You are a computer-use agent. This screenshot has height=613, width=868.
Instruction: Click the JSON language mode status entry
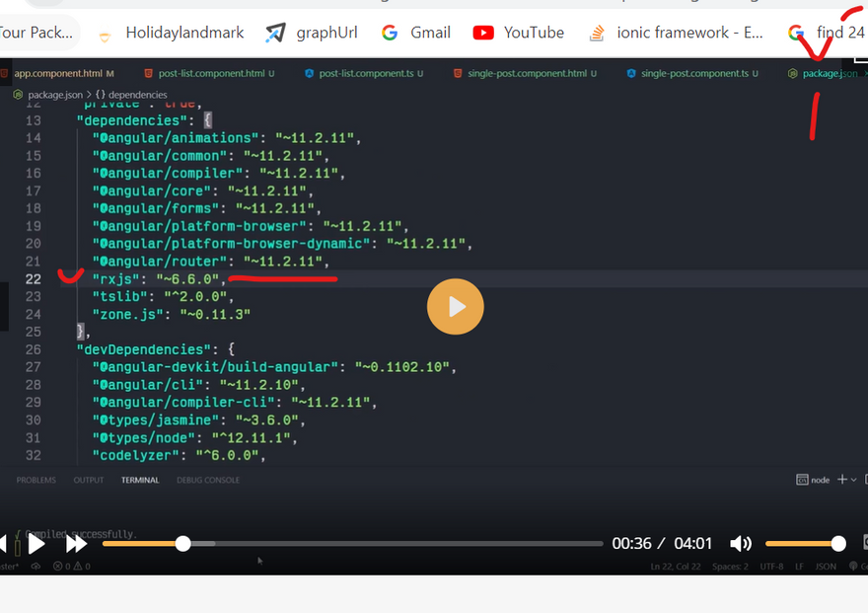click(x=826, y=567)
